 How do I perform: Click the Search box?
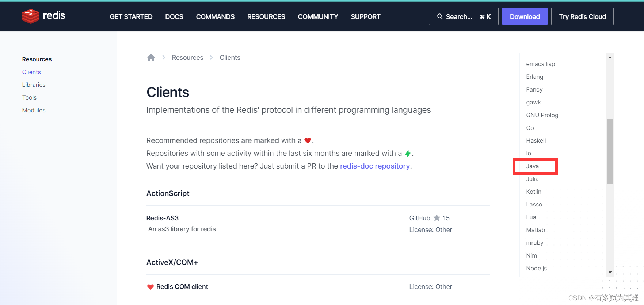(464, 16)
